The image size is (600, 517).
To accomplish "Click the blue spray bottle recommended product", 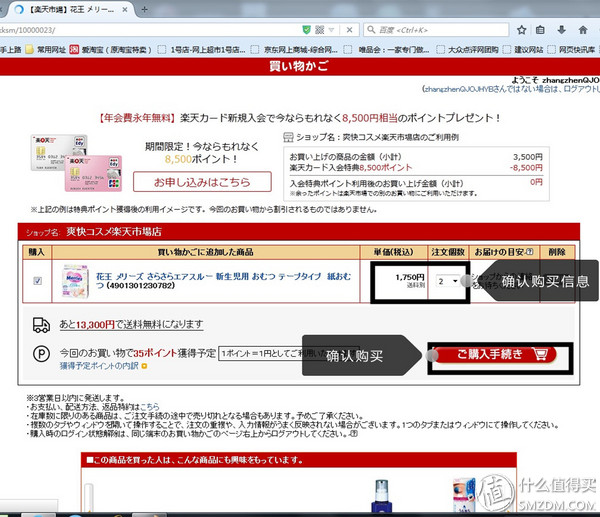I will point(381,496).
